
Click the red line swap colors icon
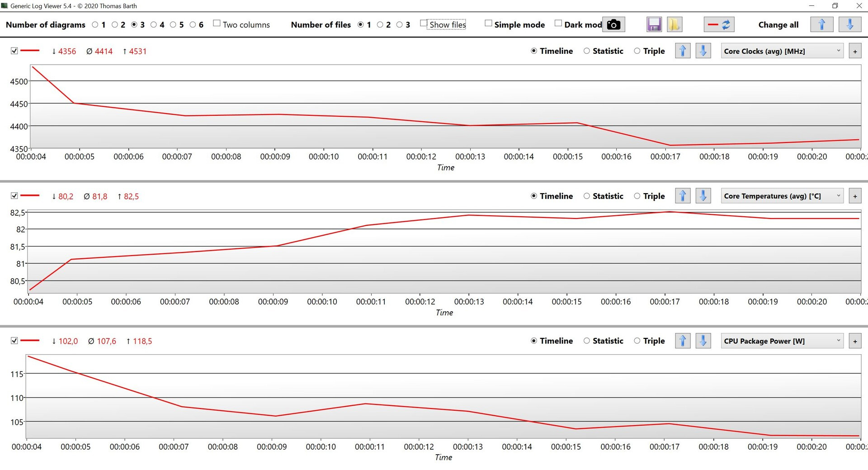[x=719, y=24]
